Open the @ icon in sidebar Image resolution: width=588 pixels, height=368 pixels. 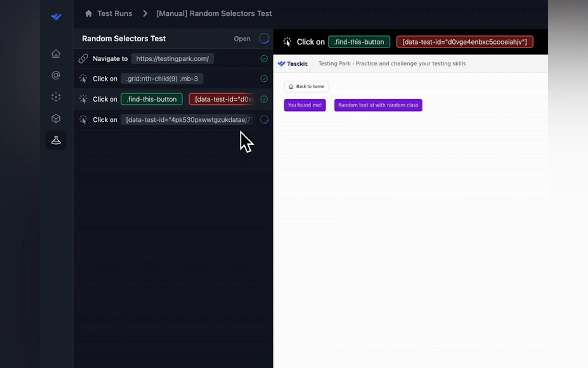pyautogui.click(x=56, y=75)
